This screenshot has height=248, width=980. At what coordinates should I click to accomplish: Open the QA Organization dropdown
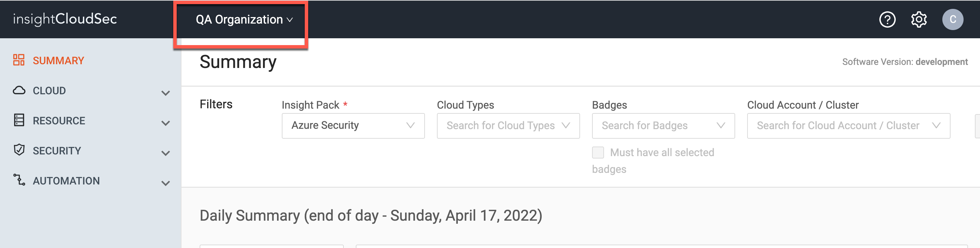(244, 20)
